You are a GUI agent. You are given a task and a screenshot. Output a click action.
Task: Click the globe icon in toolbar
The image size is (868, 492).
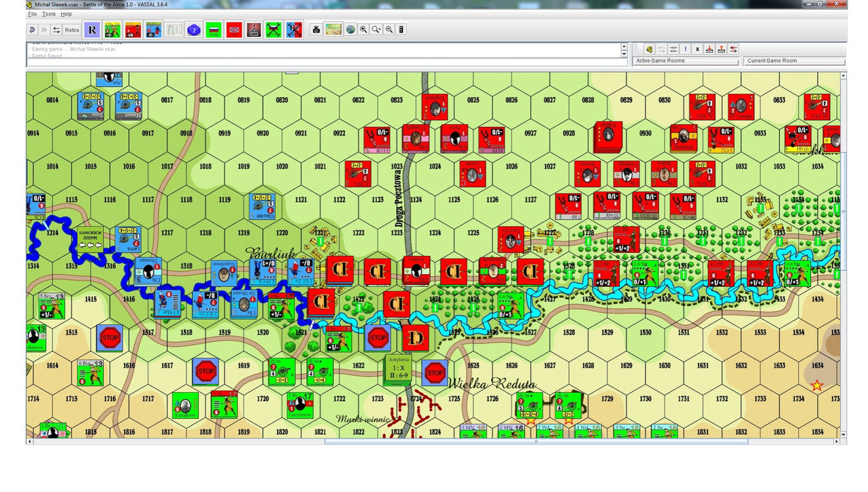point(351,30)
